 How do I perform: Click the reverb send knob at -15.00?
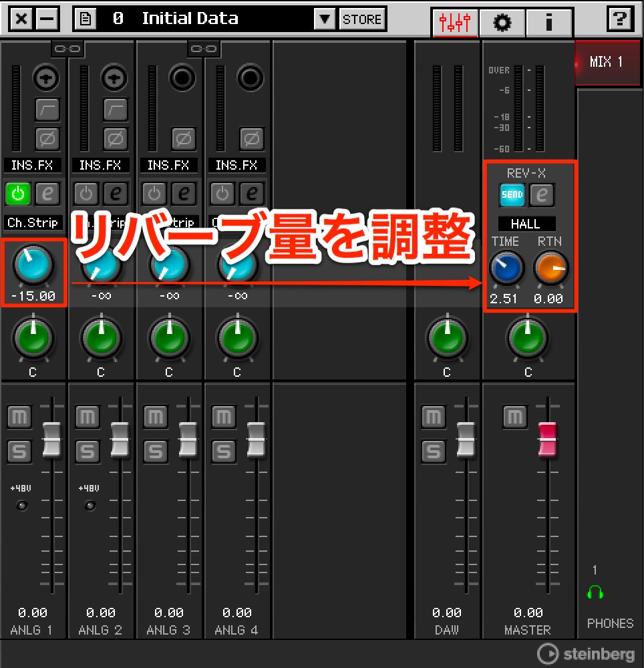(33, 264)
